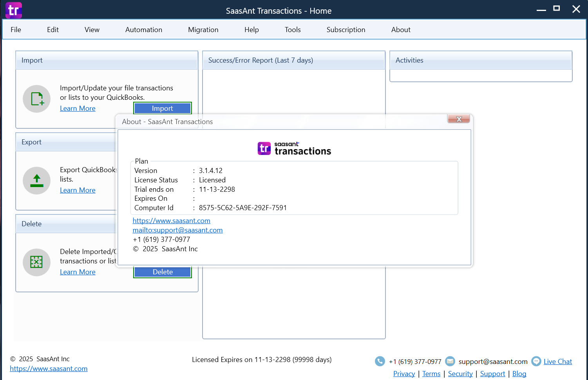Viewport: 588px width, 380px height.
Task: Open the Terms link
Action: pyautogui.click(x=431, y=374)
